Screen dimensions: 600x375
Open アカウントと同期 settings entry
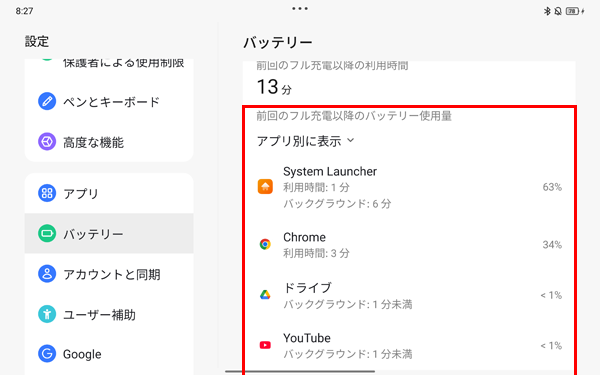pos(109,274)
